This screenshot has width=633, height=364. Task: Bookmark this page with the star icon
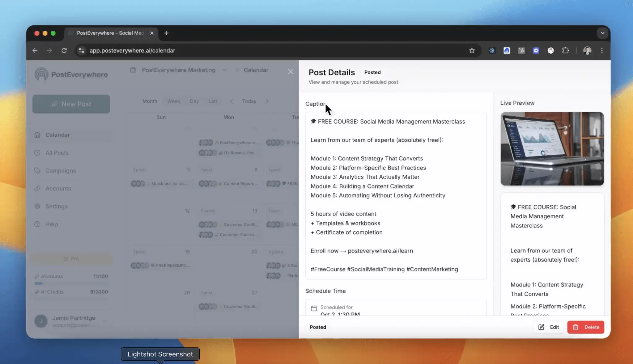click(x=472, y=50)
